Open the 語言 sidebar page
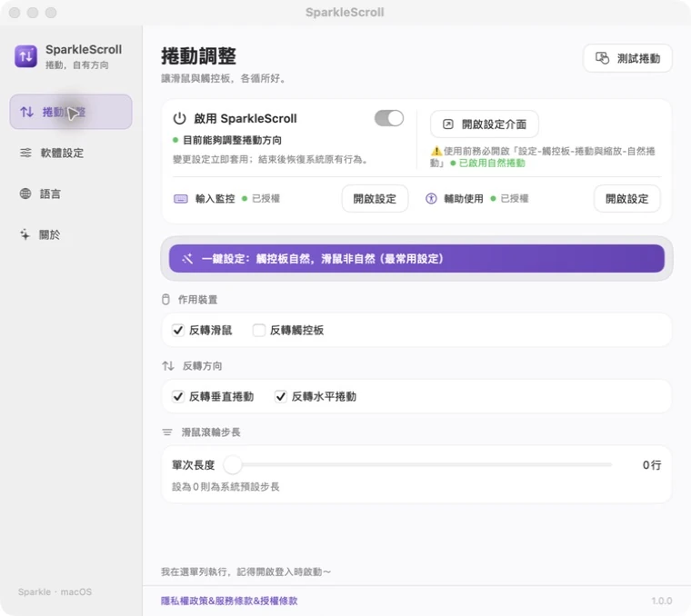The width and height of the screenshot is (691, 616). pos(71,194)
